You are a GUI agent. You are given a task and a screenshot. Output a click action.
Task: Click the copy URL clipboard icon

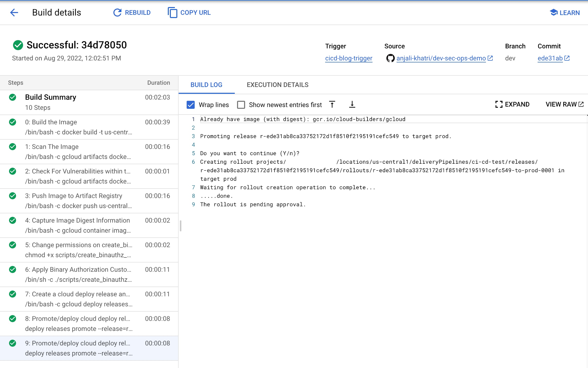click(172, 13)
